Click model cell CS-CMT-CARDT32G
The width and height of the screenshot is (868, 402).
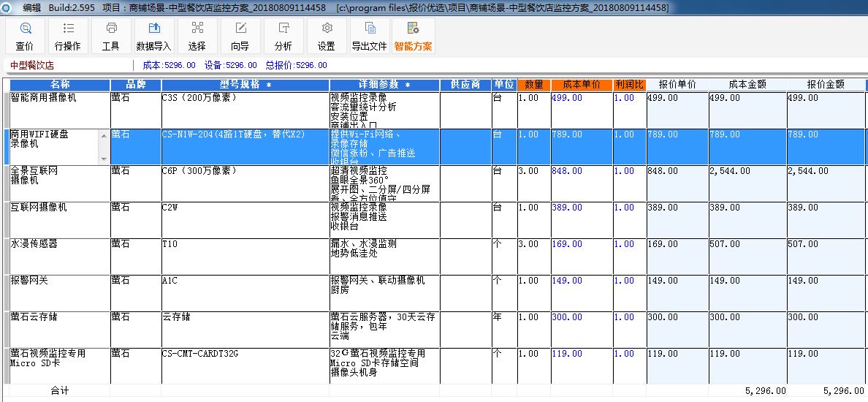tap(245, 366)
